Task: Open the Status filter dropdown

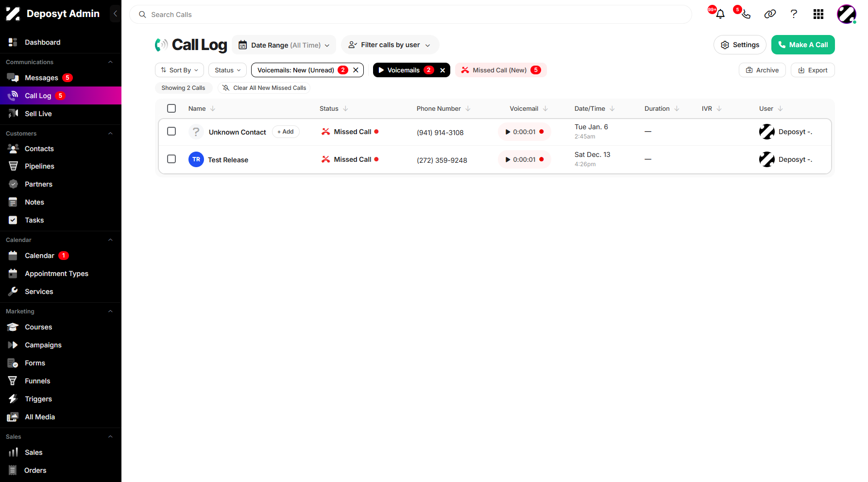Action: (x=227, y=70)
